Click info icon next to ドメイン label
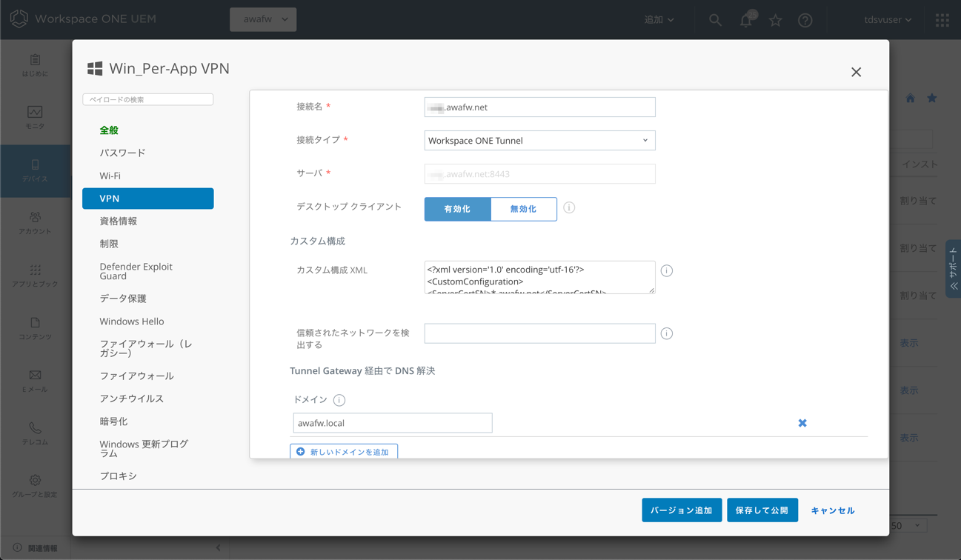The width and height of the screenshot is (961, 560). point(339,400)
